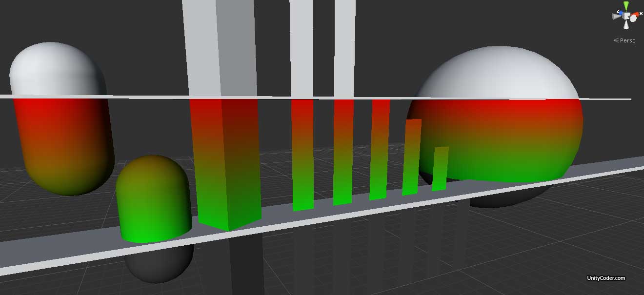Click the blue Z axis cone on the gizmo
This screenshot has height=295, width=644.
tap(621, 13)
